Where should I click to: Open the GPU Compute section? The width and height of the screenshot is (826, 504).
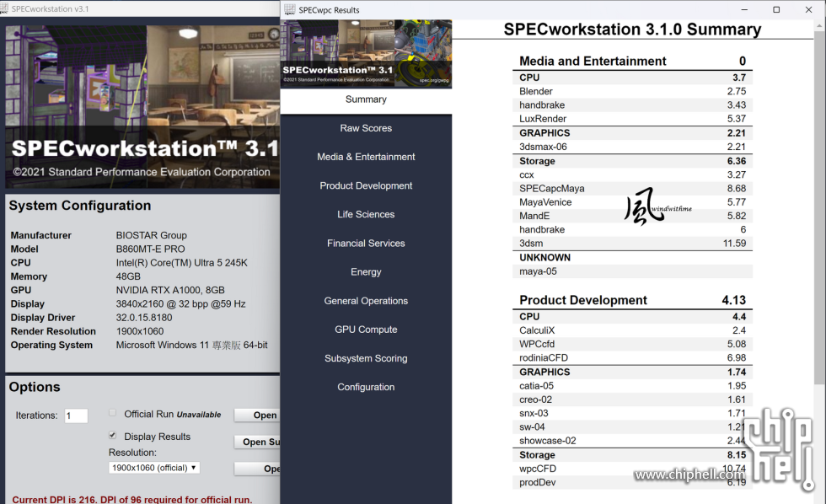click(x=366, y=330)
